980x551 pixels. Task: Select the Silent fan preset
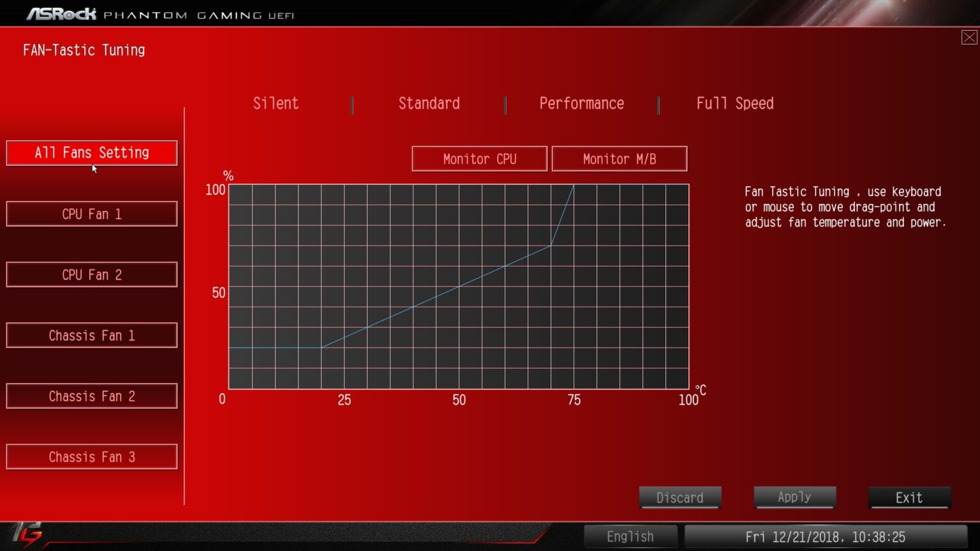tap(276, 103)
